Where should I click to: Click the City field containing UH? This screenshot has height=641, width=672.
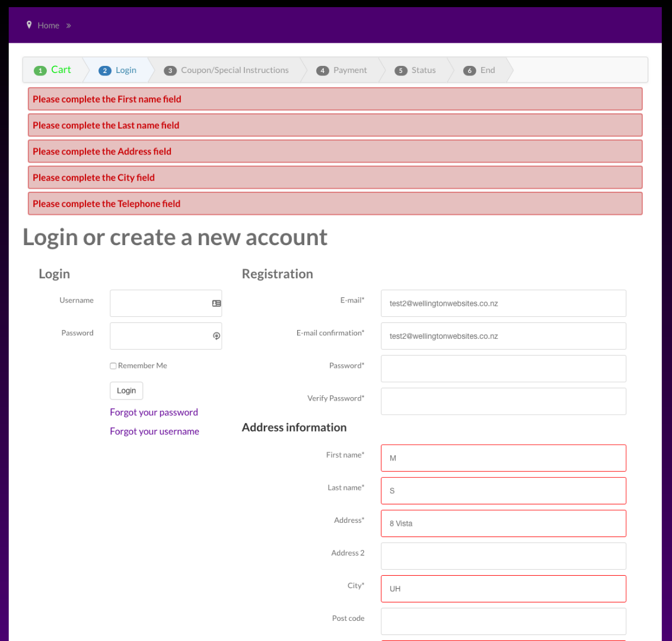(503, 589)
